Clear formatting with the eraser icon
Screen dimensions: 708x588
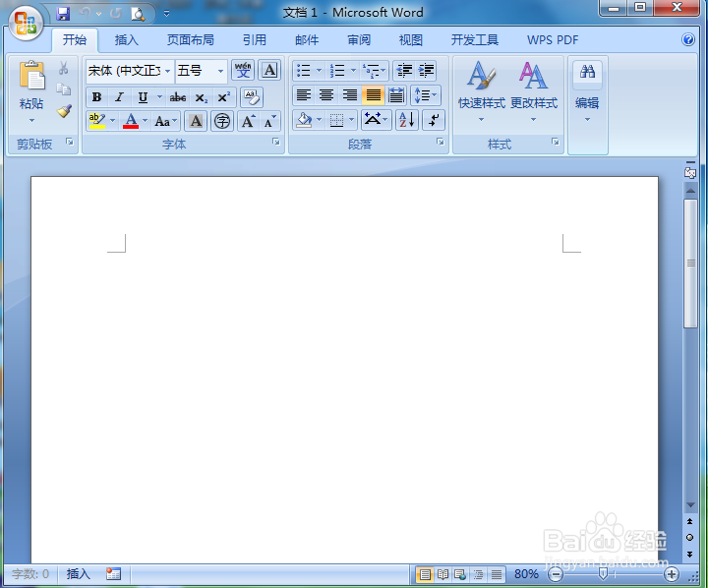[x=252, y=97]
